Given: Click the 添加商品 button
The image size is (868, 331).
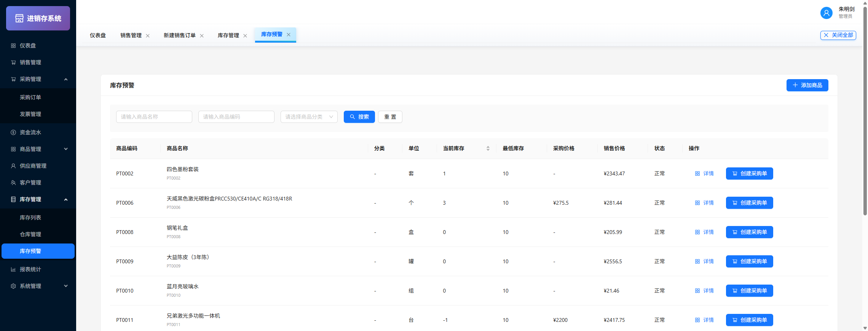Looking at the screenshot, I should pyautogui.click(x=807, y=85).
